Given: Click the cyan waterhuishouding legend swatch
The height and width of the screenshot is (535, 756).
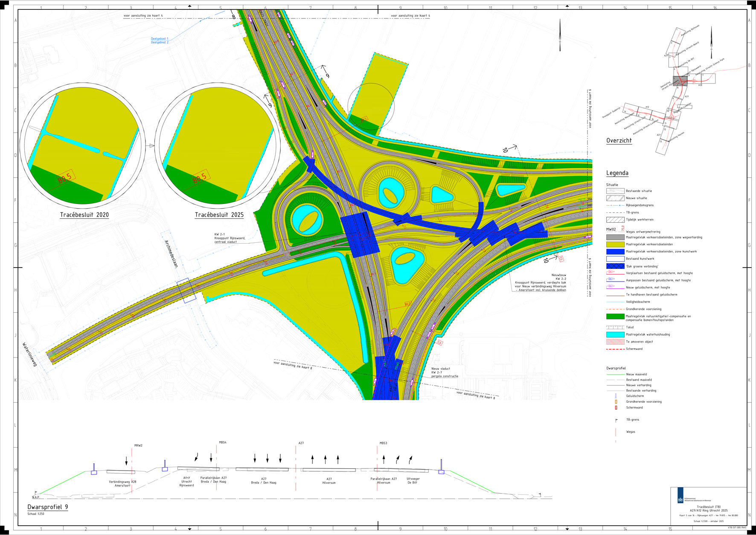Looking at the screenshot, I should [x=615, y=334].
